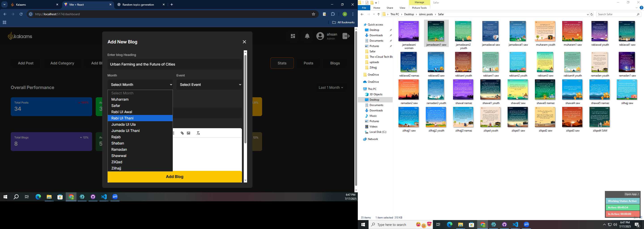Click the Total Blogs stat card

[51, 142]
